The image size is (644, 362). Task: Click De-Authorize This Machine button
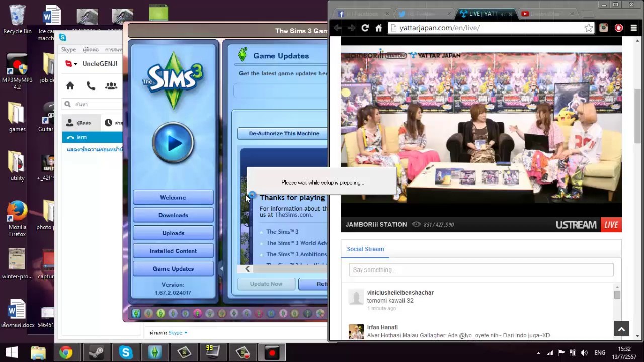(x=284, y=133)
